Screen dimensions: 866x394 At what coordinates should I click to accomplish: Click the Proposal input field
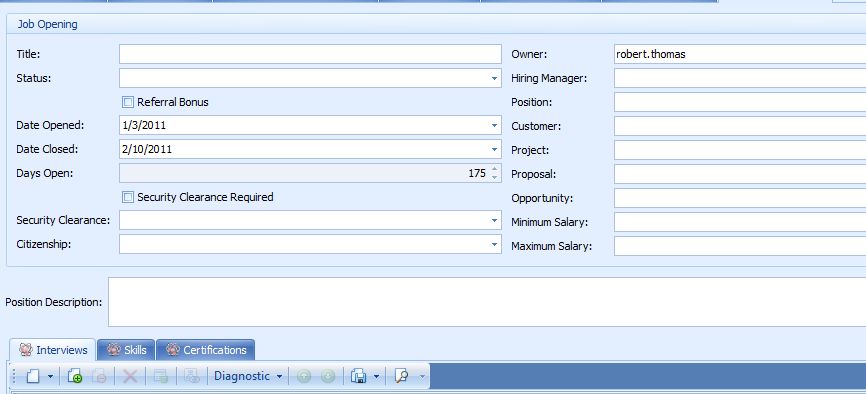[x=740, y=174]
